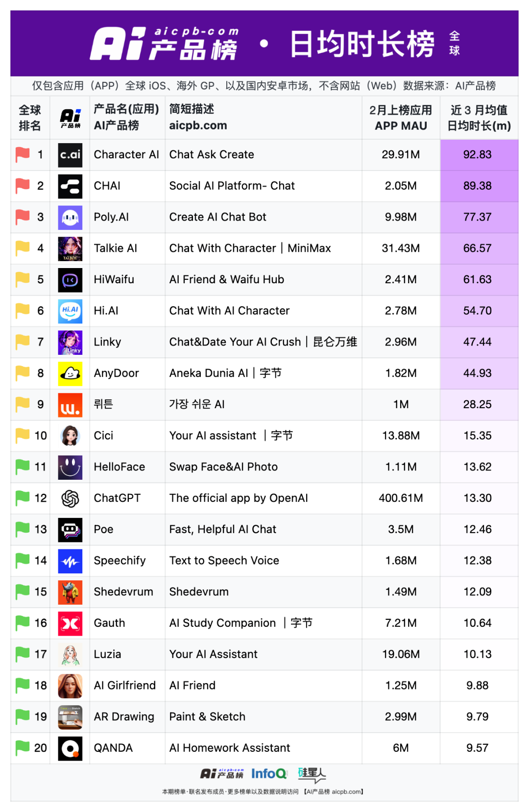Image resolution: width=529 pixels, height=812 pixels.
Task: Select the orange 뤼튼 app icon
Action: (x=70, y=405)
